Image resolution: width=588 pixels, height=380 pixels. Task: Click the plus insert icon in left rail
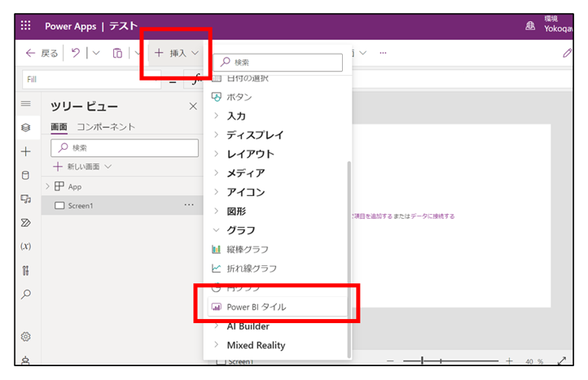(x=26, y=151)
